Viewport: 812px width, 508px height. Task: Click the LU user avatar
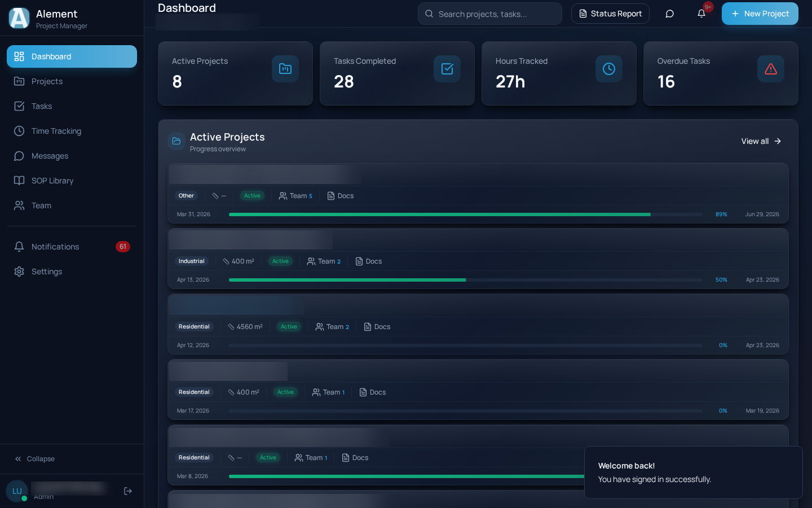tap(17, 491)
